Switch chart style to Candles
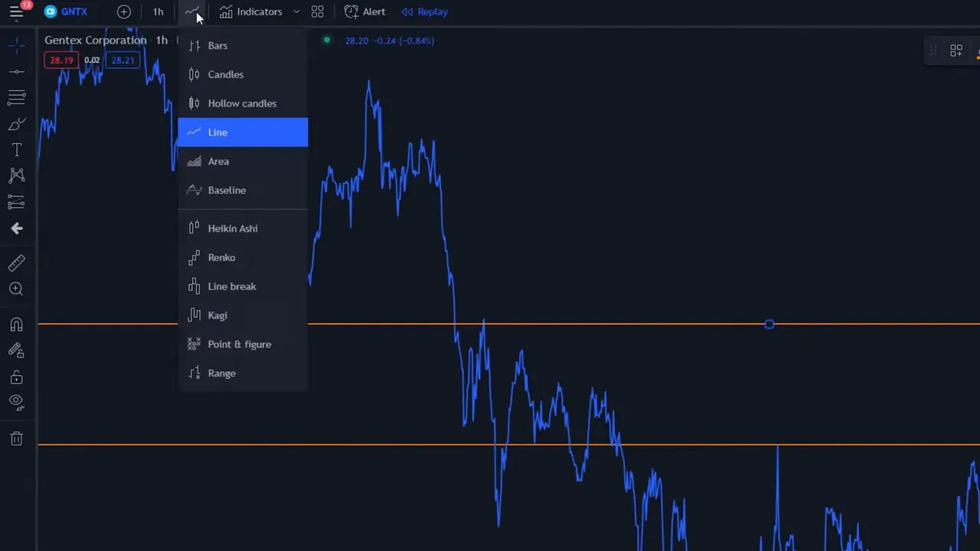 point(225,74)
